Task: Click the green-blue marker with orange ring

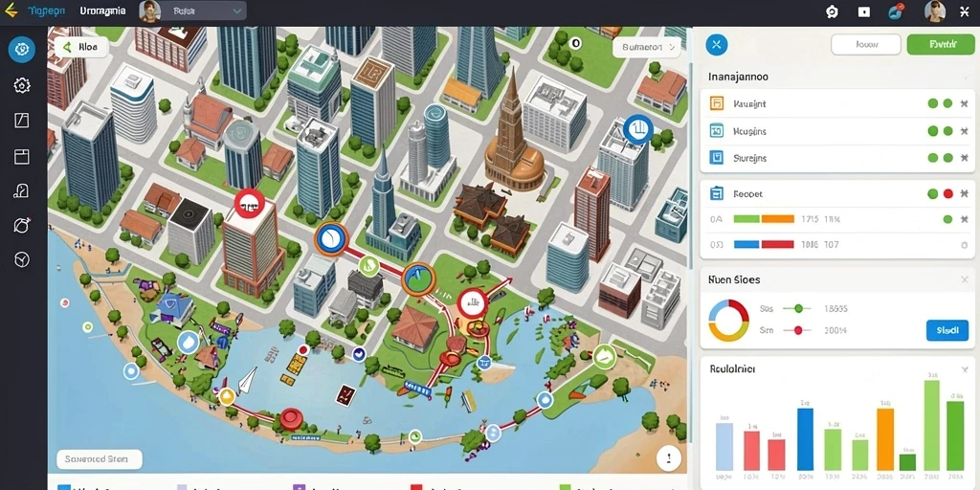Action: (417, 278)
